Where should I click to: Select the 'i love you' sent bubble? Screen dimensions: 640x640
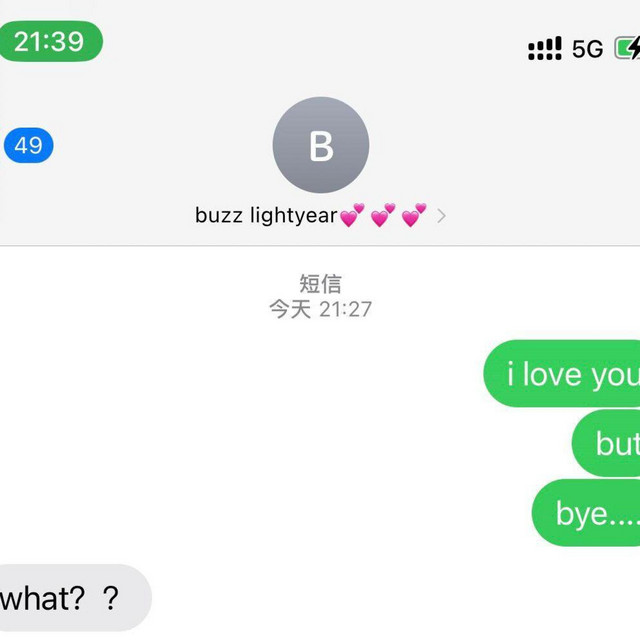tap(562, 373)
